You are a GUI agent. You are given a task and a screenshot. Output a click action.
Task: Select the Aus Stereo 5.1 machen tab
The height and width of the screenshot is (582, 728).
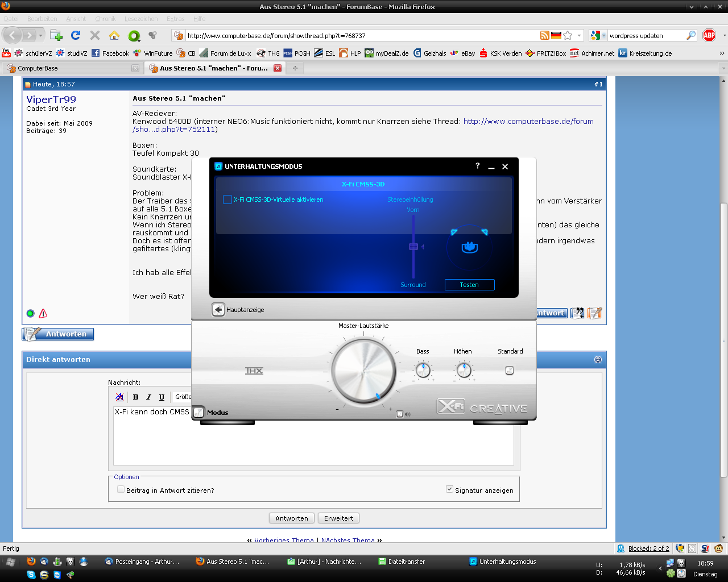tap(214, 68)
